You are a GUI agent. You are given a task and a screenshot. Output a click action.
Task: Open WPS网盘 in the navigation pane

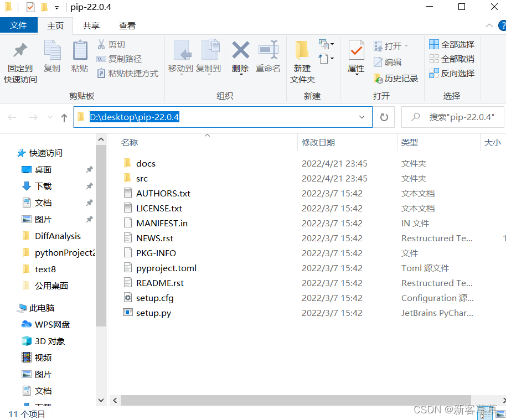51,324
